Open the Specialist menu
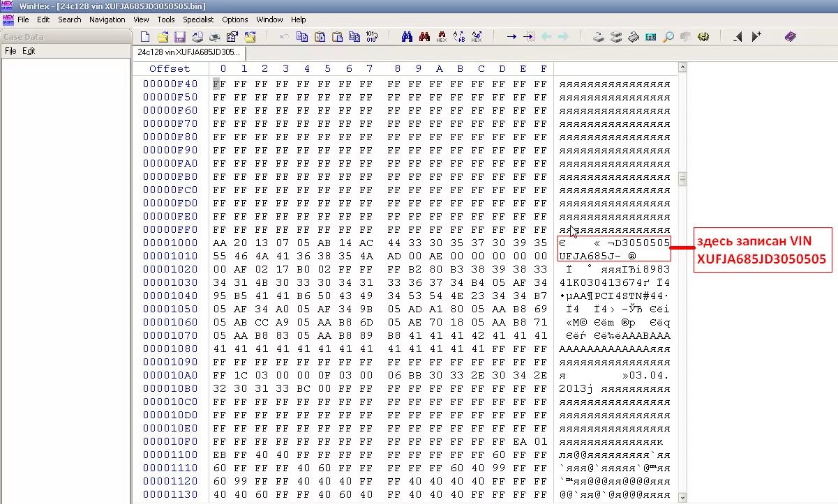Viewport: 838px width, 504px height. click(x=198, y=20)
